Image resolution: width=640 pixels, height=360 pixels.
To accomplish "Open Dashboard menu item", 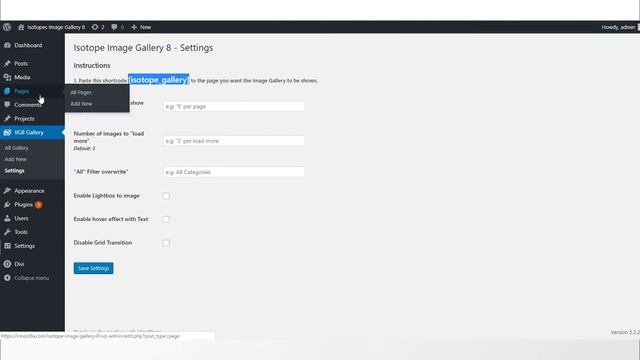I will click(28, 45).
